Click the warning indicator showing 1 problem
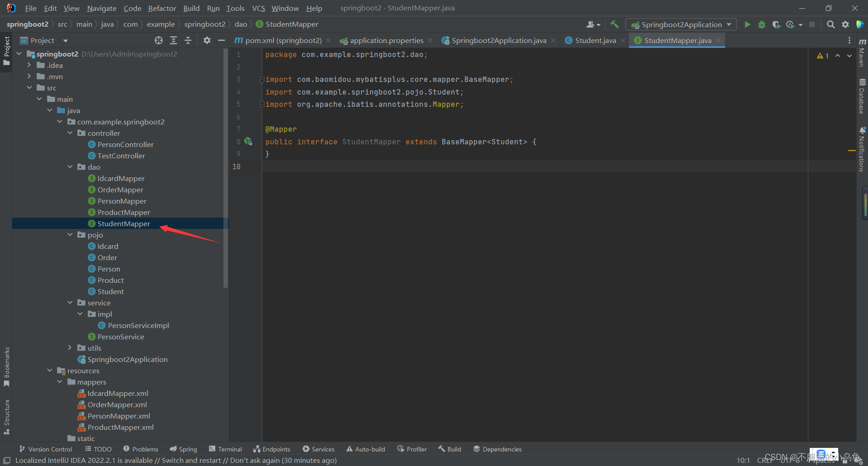Image resolution: width=868 pixels, height=466 pixels. tap(823, 56)
